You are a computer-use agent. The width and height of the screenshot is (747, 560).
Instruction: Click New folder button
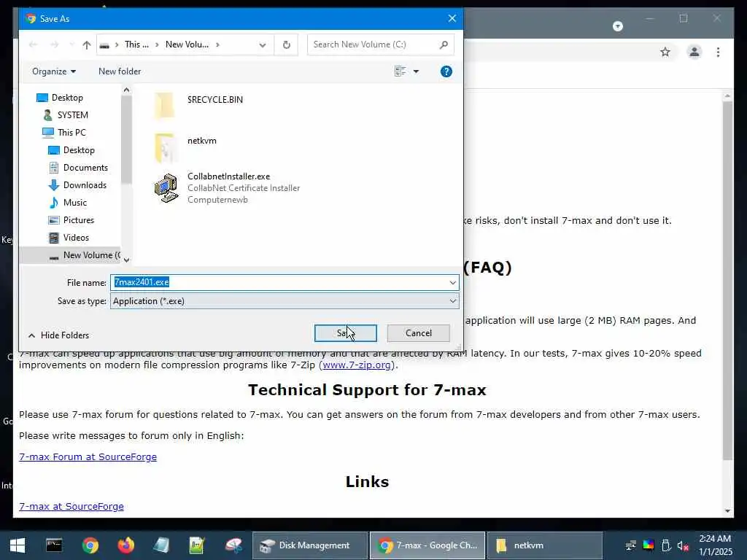(120, 71)
